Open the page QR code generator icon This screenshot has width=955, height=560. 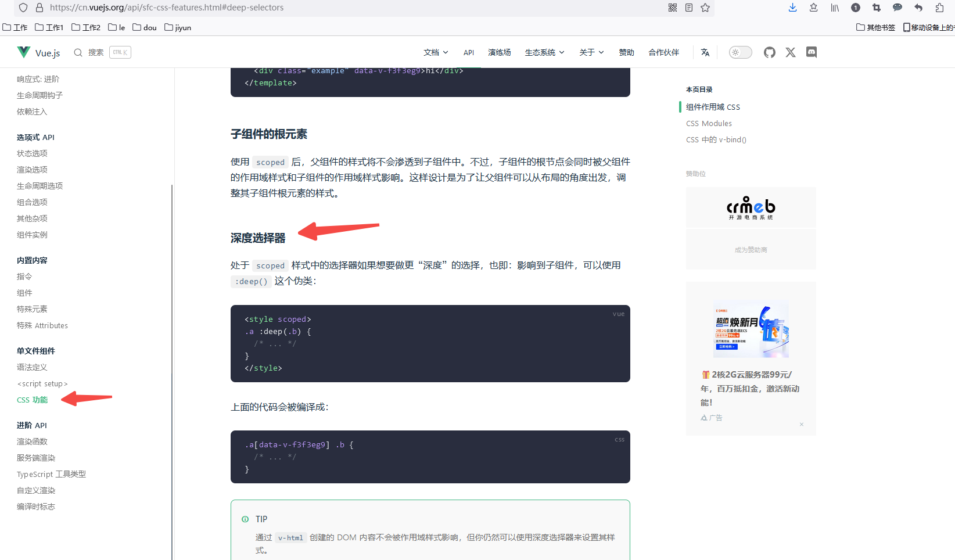click(x=672, y=8)
